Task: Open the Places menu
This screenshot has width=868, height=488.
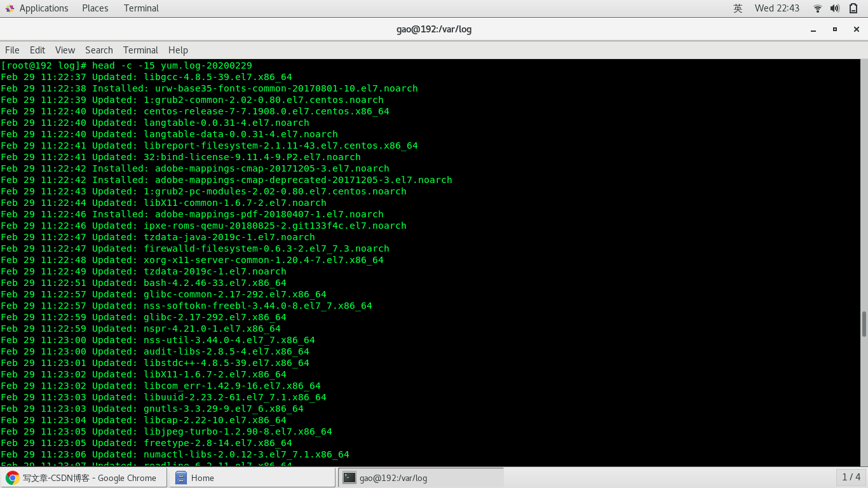Action: pos(95,8)
